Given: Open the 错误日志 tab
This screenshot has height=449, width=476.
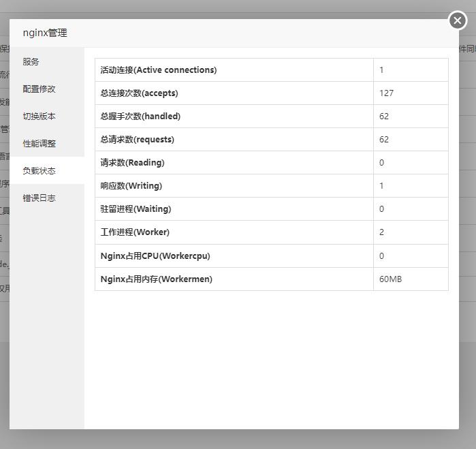Looking at the screenshot, I should tap(39, 198).
